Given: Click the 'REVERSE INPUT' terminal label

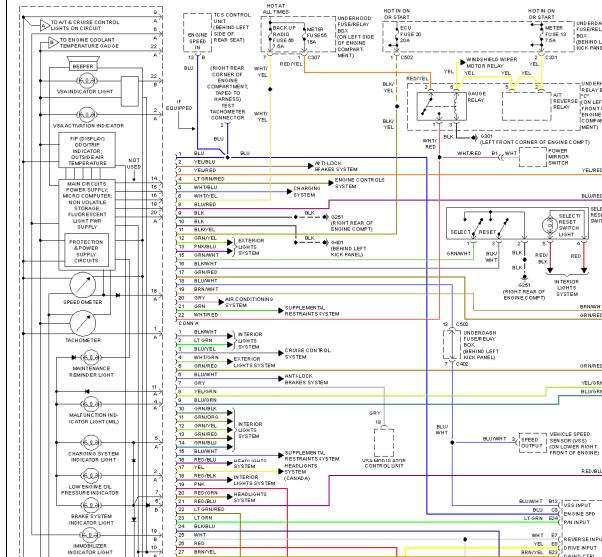Looking at the screenshot, I should click(x=582, y=539).
